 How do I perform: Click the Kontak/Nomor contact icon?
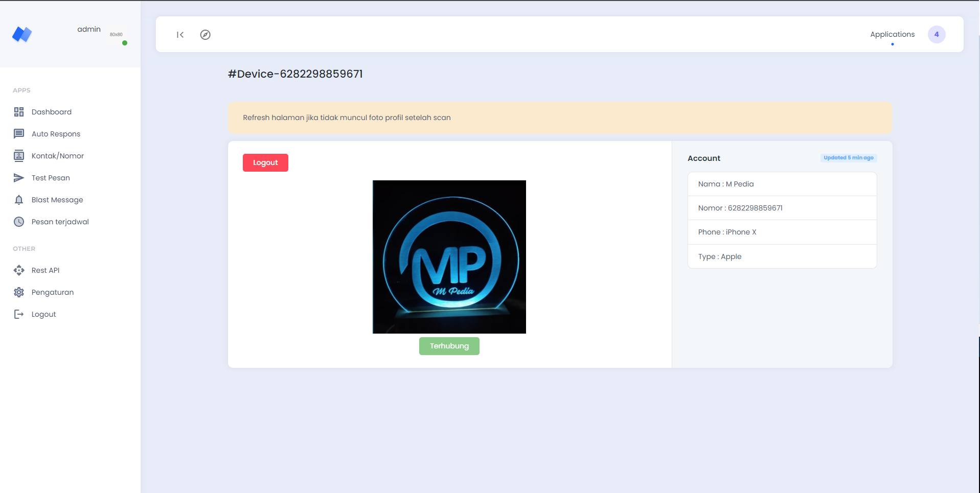(19, 156)
